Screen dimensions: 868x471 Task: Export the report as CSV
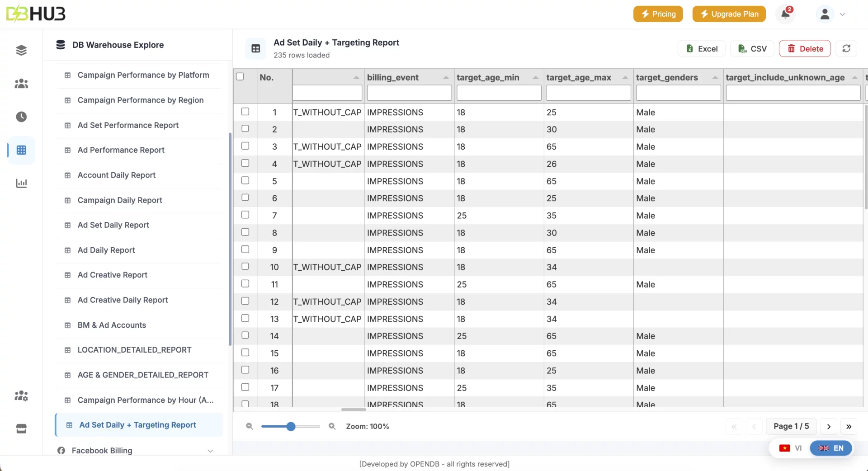(752, 48)
